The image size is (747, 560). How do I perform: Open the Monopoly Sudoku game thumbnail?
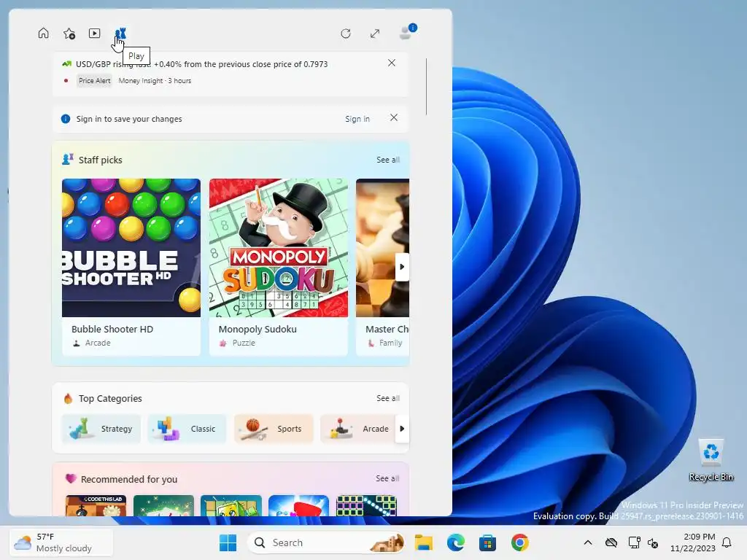tap(278, 248)
